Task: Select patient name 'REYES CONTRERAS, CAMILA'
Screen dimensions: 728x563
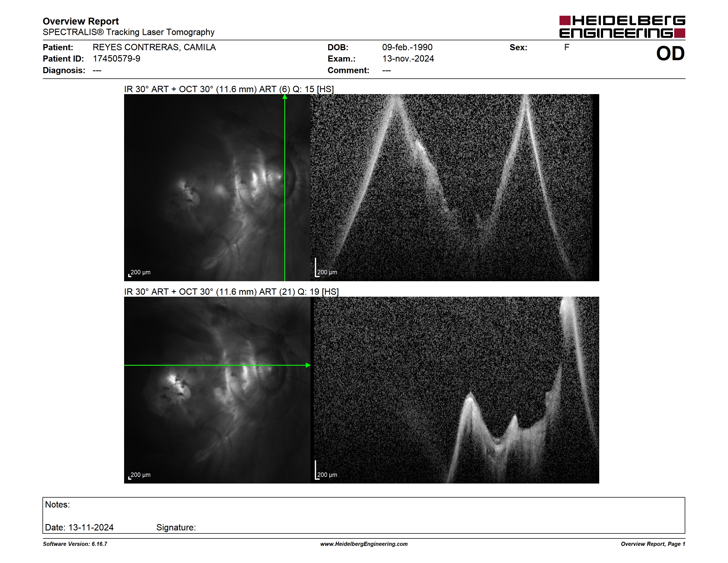Action: [x=154, y=47]
